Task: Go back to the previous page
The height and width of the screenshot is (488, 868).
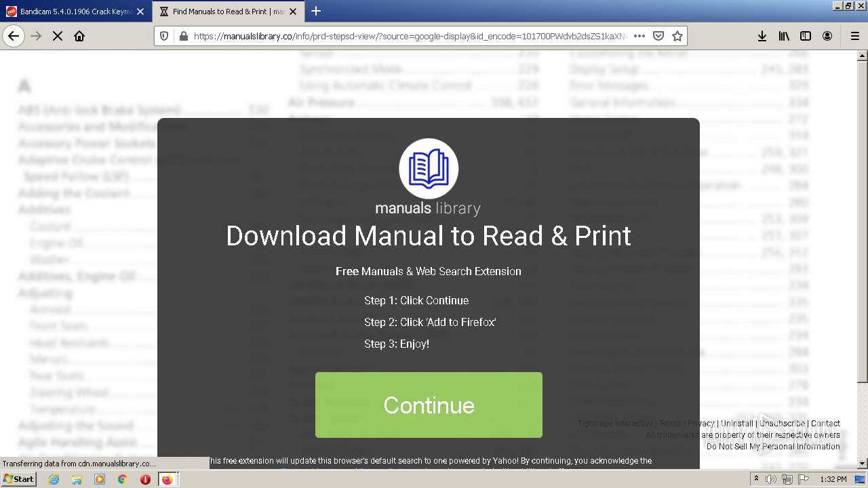Action: coord(14,36)
